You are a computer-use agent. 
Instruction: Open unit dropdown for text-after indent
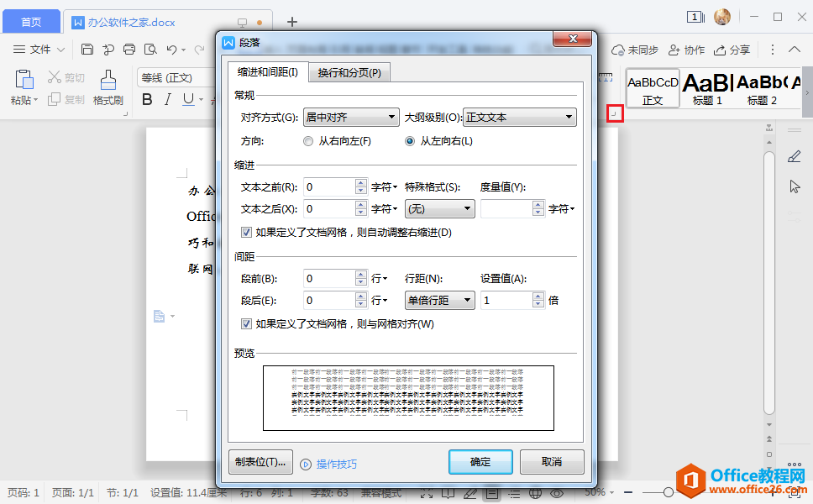(384, 209)
